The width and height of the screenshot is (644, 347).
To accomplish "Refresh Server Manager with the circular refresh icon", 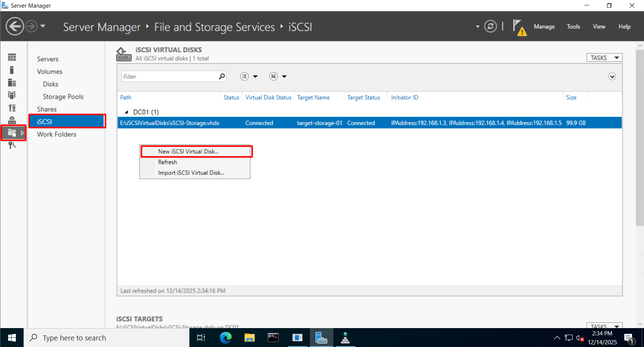I will pyautogui.click(x=490, y=26).
